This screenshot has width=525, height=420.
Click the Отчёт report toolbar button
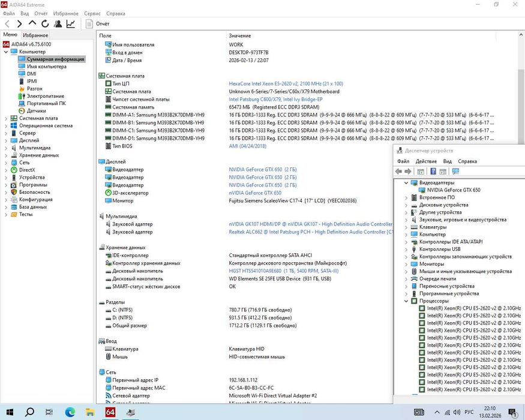(x=97, y=24)
